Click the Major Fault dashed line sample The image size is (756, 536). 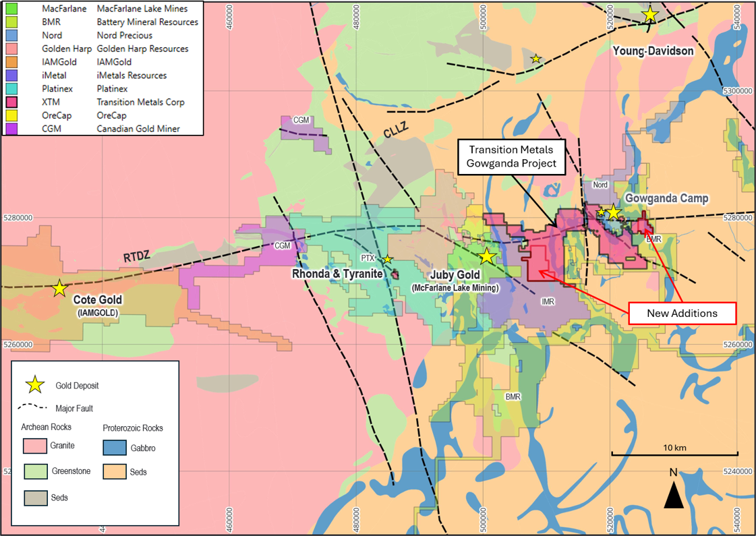[x=32, y=407]
